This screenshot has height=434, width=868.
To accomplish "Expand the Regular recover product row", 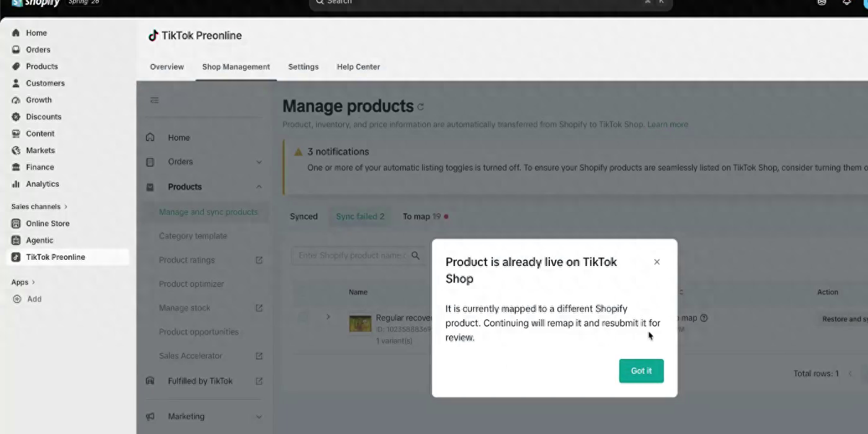I will coord(328,317).
